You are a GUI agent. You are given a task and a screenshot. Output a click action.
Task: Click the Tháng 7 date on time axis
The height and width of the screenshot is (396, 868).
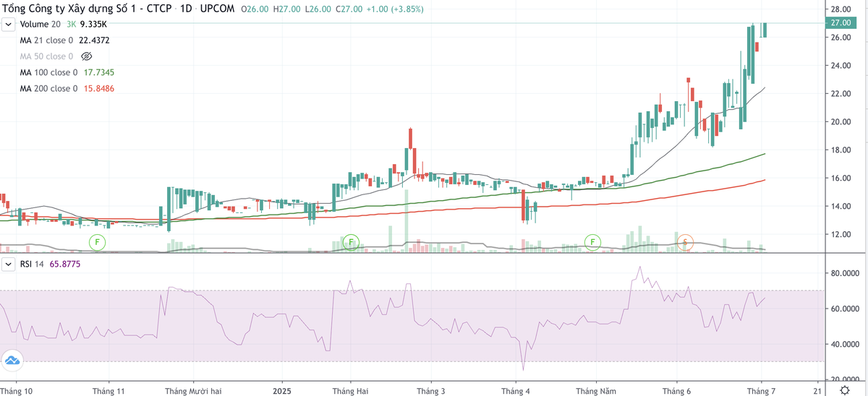coord(761,391)
